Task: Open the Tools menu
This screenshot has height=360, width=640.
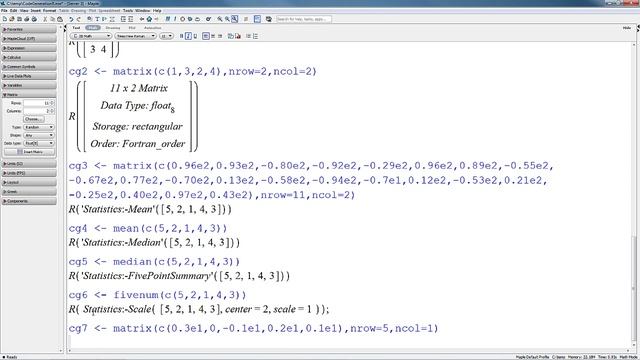Action: [x=128, y=11]
